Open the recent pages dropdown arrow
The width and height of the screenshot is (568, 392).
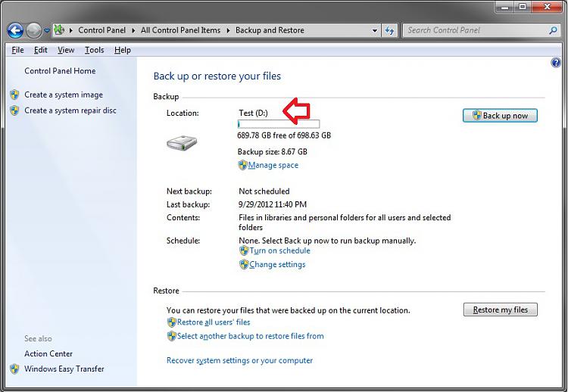click(47, 31)
